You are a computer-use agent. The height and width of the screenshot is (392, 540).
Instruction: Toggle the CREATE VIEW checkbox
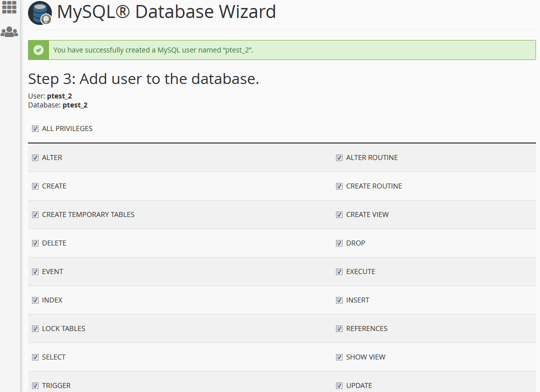339,215
